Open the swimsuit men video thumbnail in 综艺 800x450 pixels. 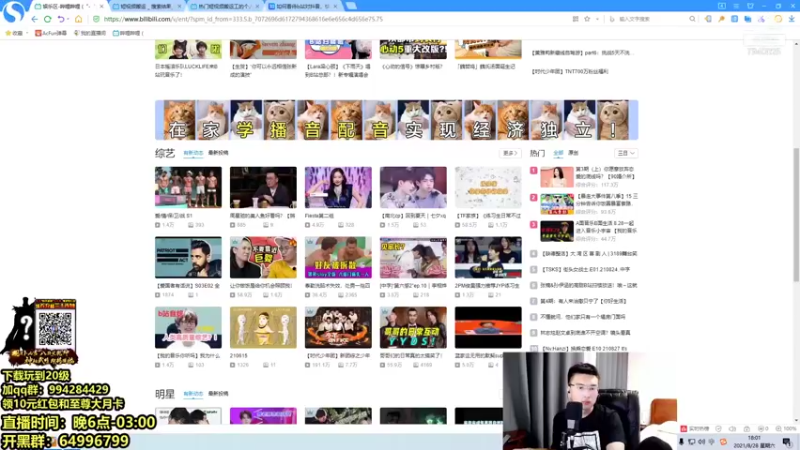coord(188,187)
